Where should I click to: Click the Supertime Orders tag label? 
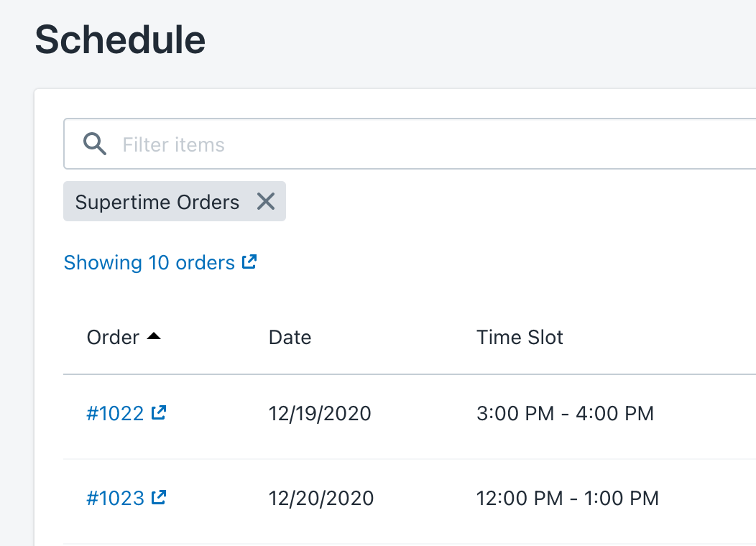pyautogui.click(x=157, y=202)
